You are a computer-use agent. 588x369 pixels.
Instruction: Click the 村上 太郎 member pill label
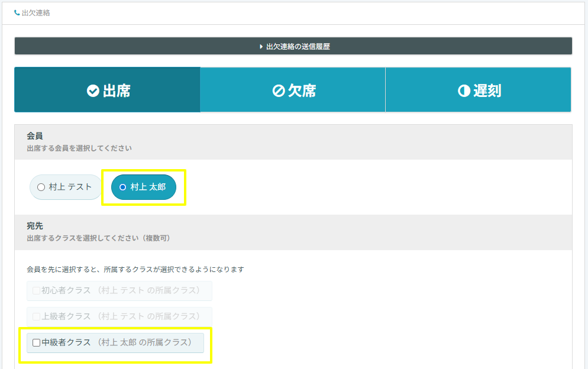pyautogui.click(x=148, y=187)
